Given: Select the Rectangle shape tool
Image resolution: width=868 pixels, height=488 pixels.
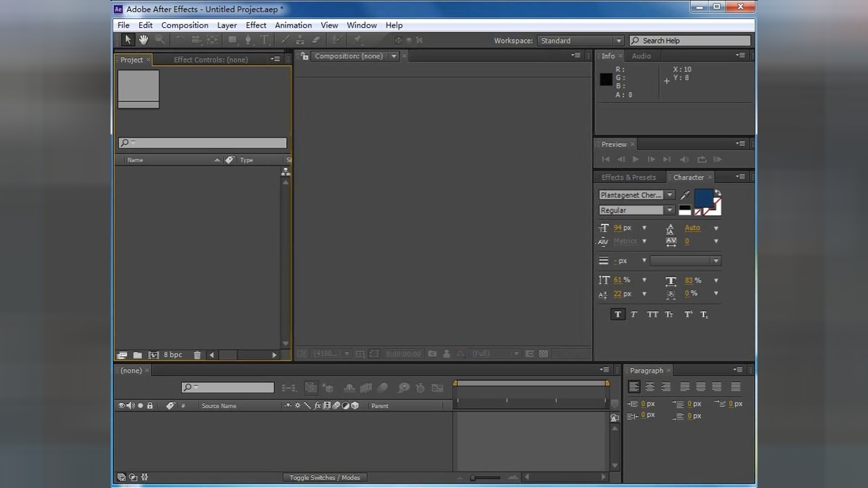Looking at the screenshot, I should coord(233,40).
